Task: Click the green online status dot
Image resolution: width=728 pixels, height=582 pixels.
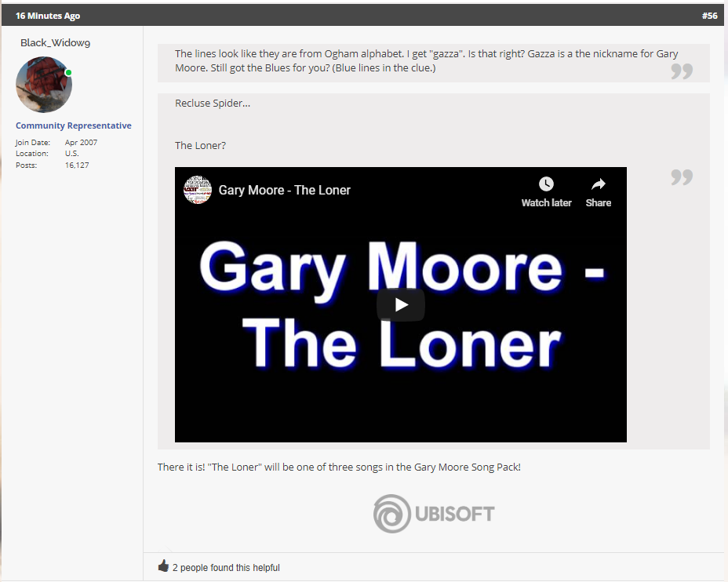Action: tap(69, 72)
